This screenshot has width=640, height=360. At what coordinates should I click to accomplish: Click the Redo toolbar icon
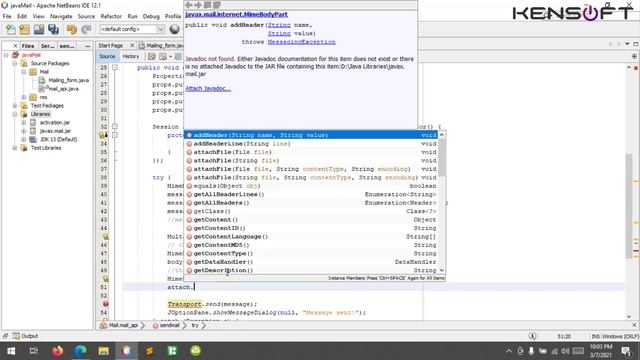tap(86, 29)
